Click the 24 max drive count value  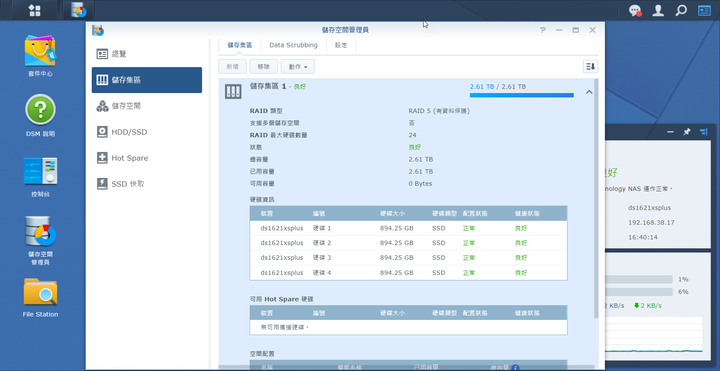(412, 135)
